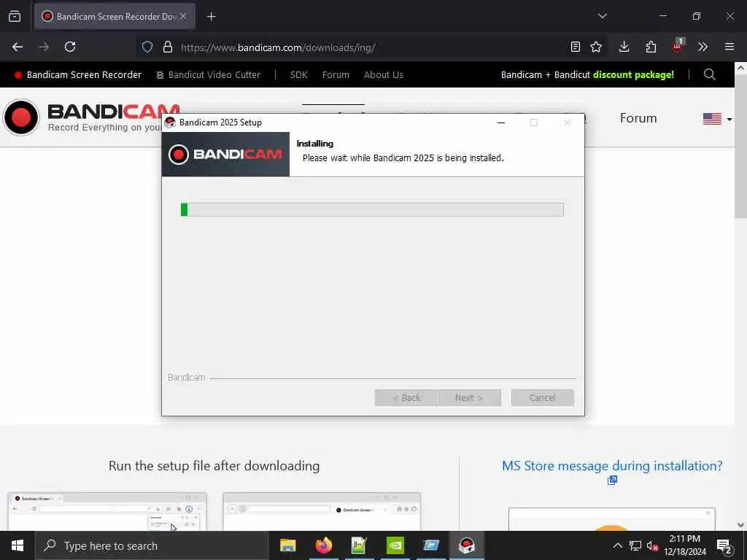The width and height of the screenshot is (747, 560).
Task: Click the Bandicam + Bandicut discount package link
Action: [x=587, y=75]
